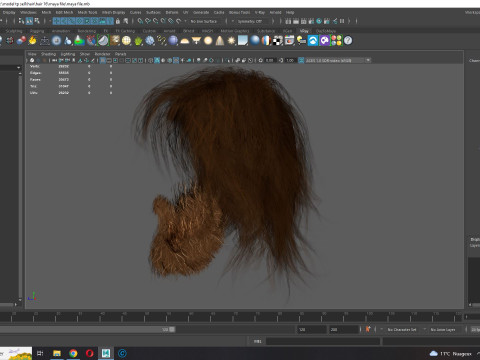The width and height of the screenshot is (480, 360).
Task: Click the Task View icon in the taskbar
Action: (x=40, y=353)
